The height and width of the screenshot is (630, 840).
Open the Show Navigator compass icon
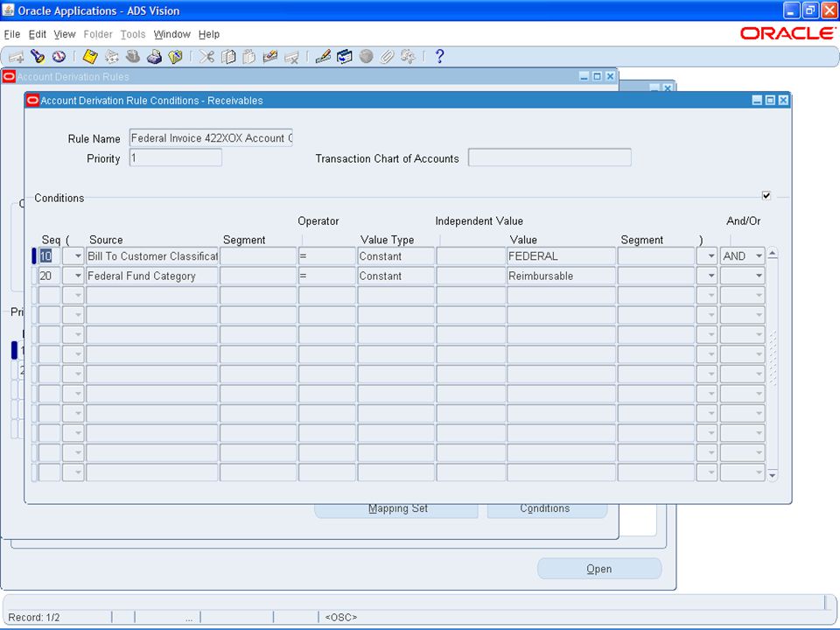(x=59, y=56)
